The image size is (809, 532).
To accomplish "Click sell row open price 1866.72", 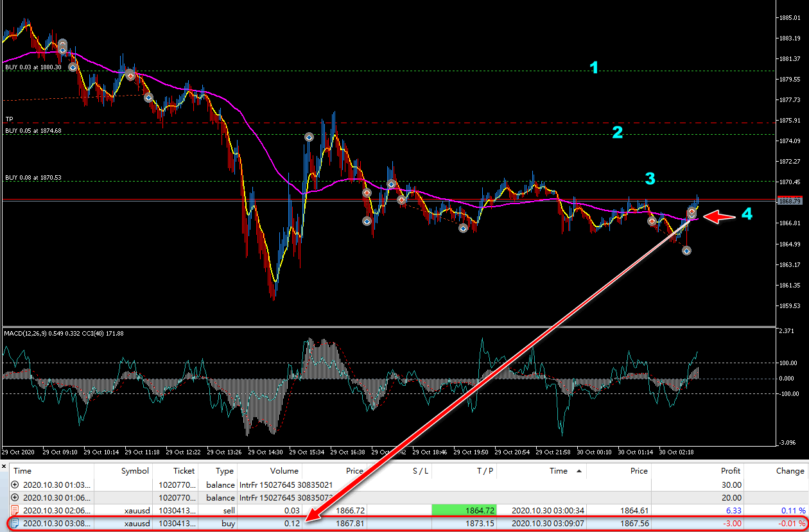I will 351,510.
